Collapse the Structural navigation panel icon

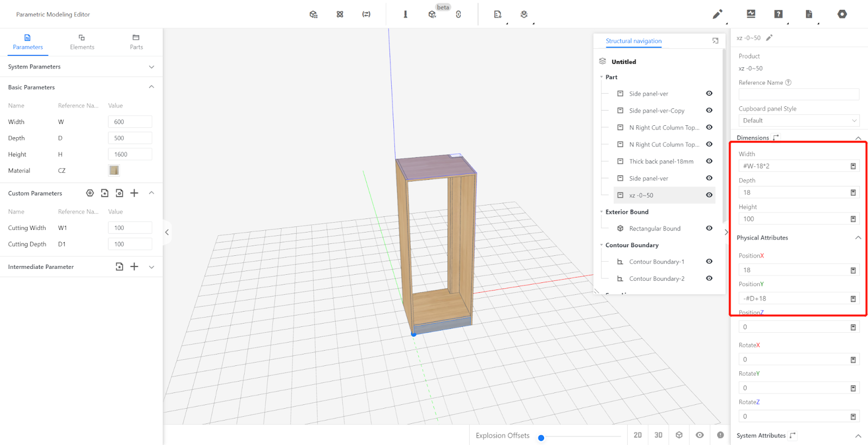coord(715,41)
